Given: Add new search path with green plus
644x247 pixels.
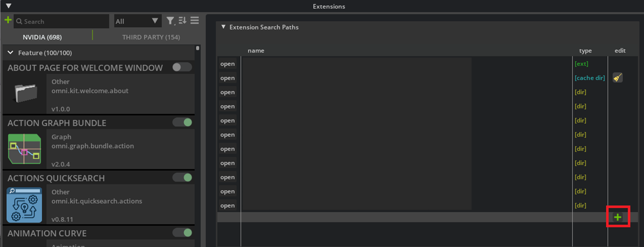Looking at the screenshot, I should tap(617, 217).
